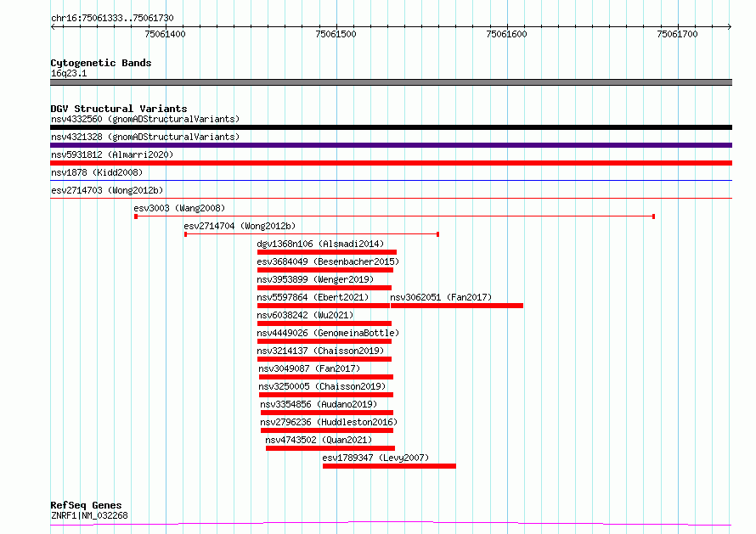756x534 pixels.
Task: Open nsv5597864 (Ebert2021) variant label
Action: (313, 297)
